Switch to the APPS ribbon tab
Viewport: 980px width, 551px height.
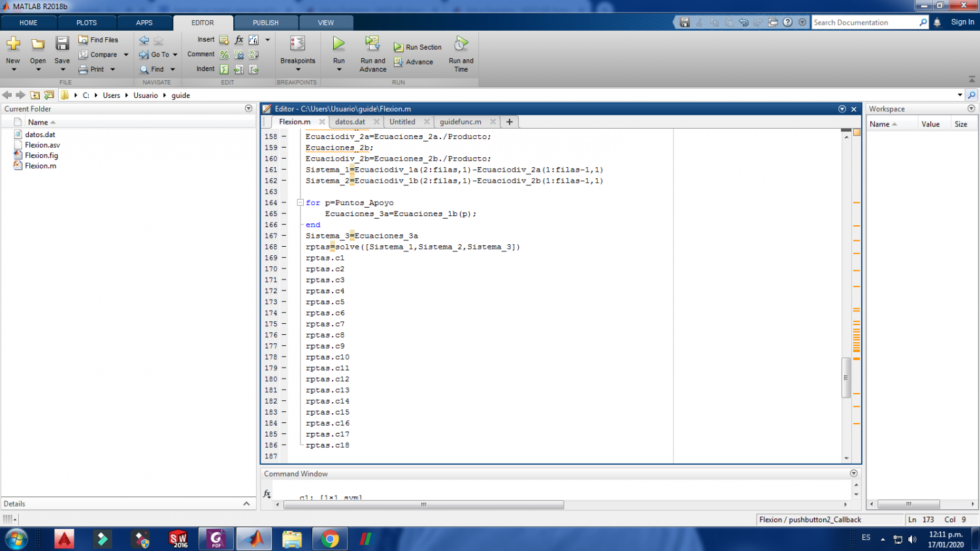click(144, 23)
